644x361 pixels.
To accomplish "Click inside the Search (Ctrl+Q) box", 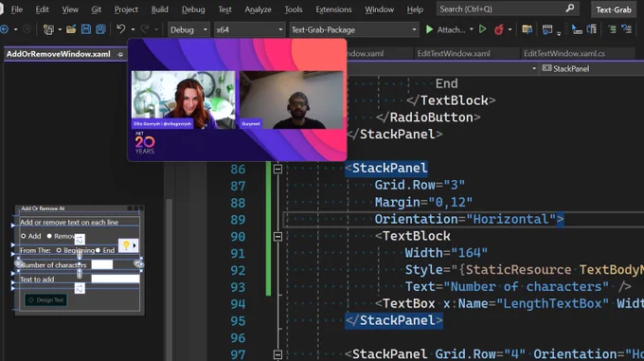I will 508,9.
